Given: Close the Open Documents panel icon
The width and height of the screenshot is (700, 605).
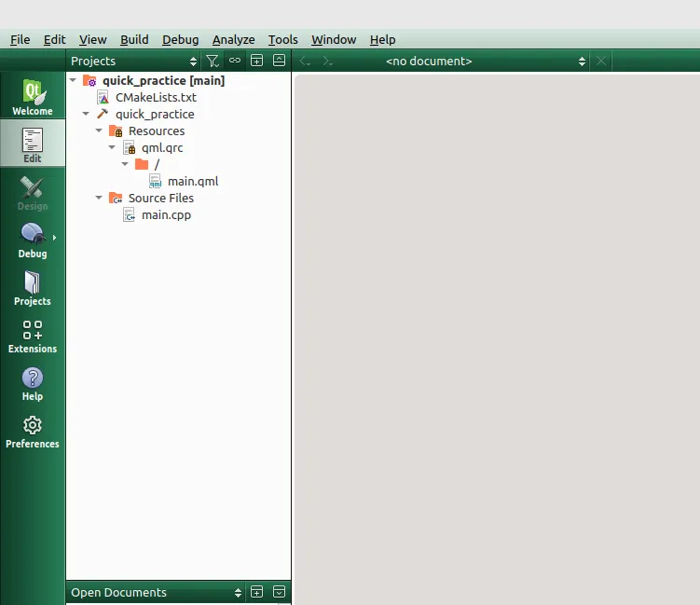Looking at the screenshot, I should pos(279,592).
